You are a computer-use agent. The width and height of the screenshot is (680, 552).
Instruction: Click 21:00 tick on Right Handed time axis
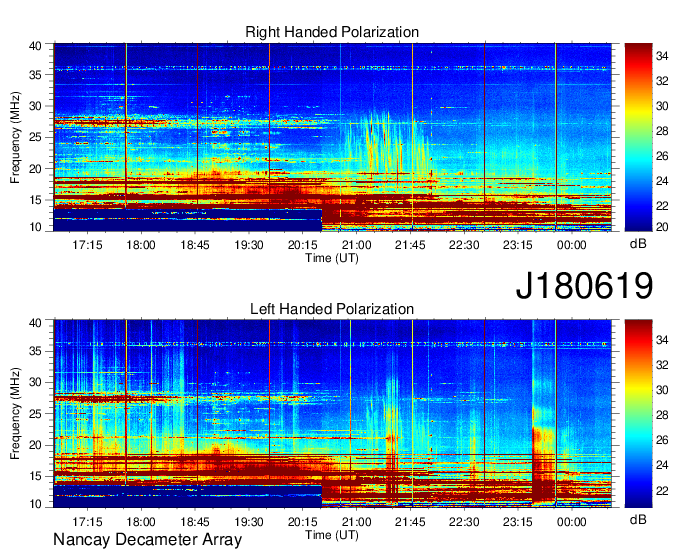(356, 245)
